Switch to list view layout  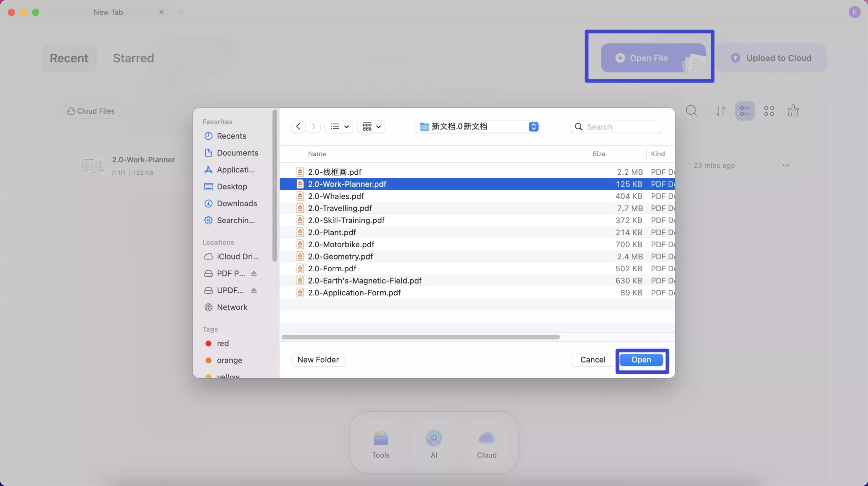click(745, 111)
